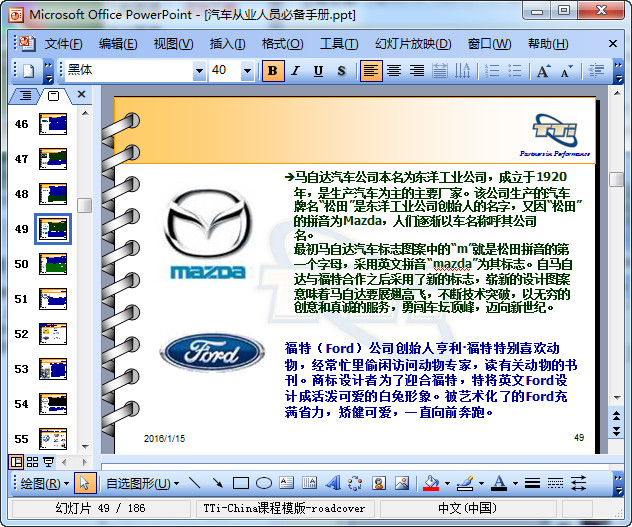632x527 pixels.
Task: Switch to Slide Sorter view
Action: pos(33,462)
